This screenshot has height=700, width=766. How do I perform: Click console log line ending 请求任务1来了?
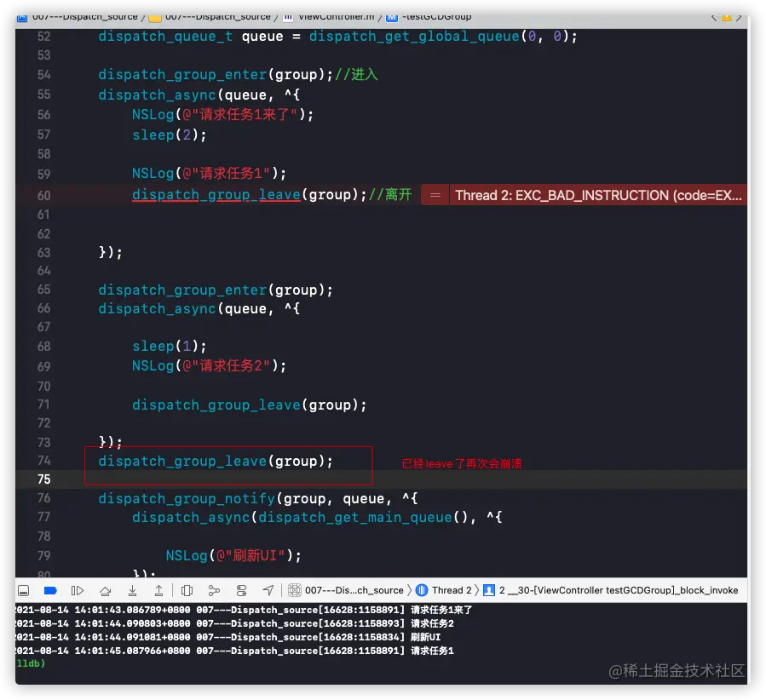point(244,611)
